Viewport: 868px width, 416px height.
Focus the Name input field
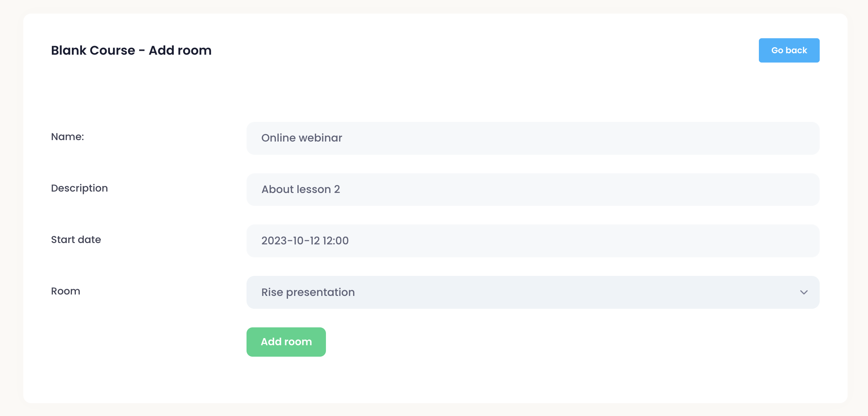532,138
